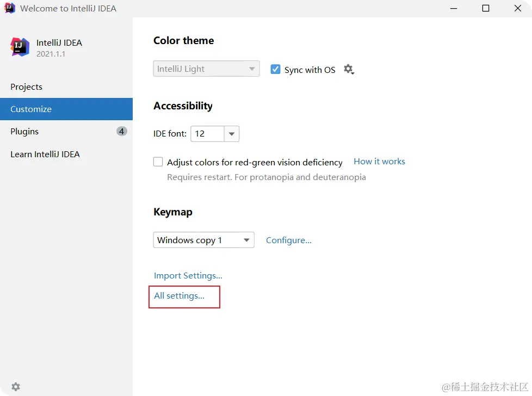Image resolution: width=532 pixels, height=396 pixels.
Task: Toggle the Sync with OS checkbox
Action: (275, 69)
